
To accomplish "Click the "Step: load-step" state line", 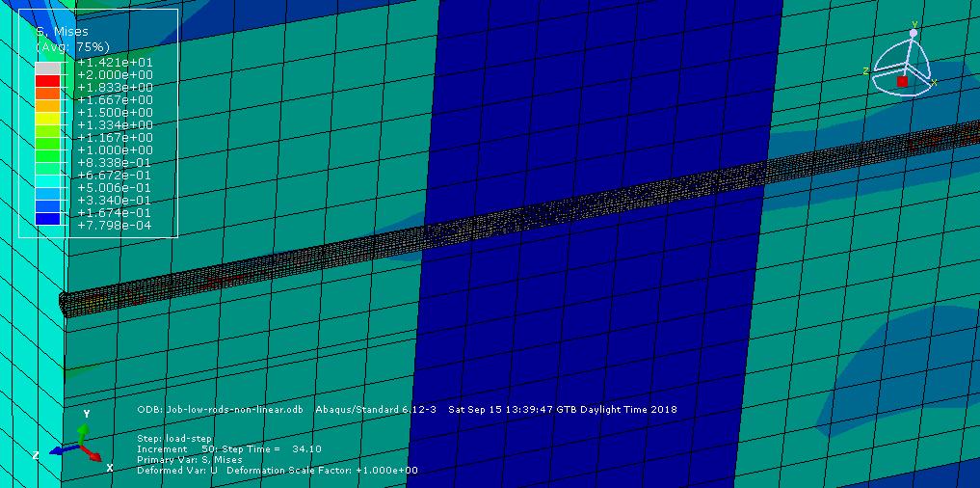I will tap(174, 439).
